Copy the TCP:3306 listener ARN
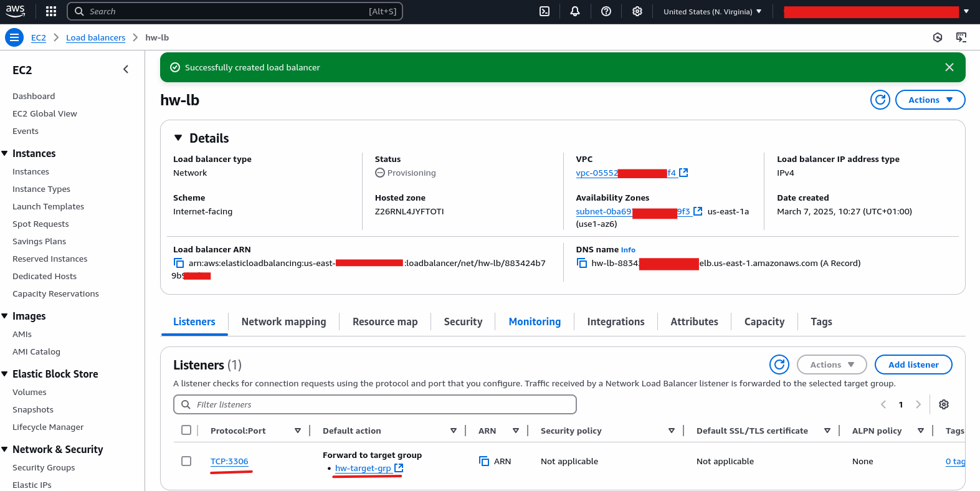The image size is (980, 491). point(484,461)
